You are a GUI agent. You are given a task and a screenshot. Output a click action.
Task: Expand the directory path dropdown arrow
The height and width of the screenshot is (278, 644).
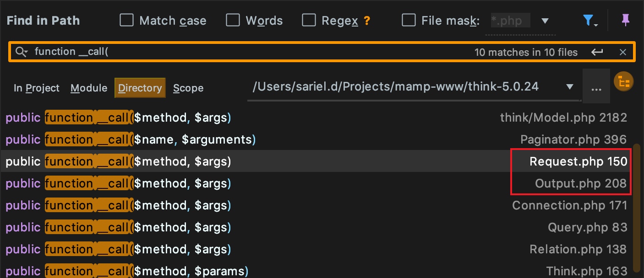pyautogui.click(x=570, y=87)
